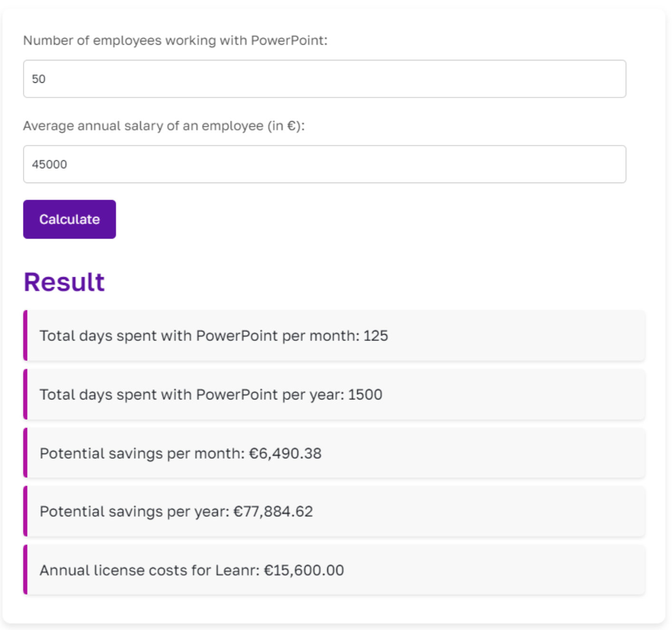Click the average annual salary input field
This screenshot has height=630, width=672.
coord(325,164)
